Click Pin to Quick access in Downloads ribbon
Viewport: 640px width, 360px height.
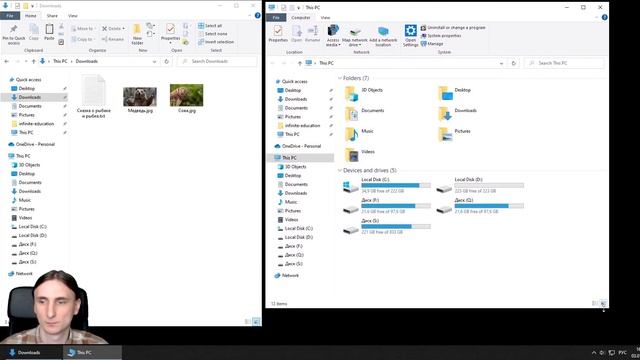(x=14, y=34)
